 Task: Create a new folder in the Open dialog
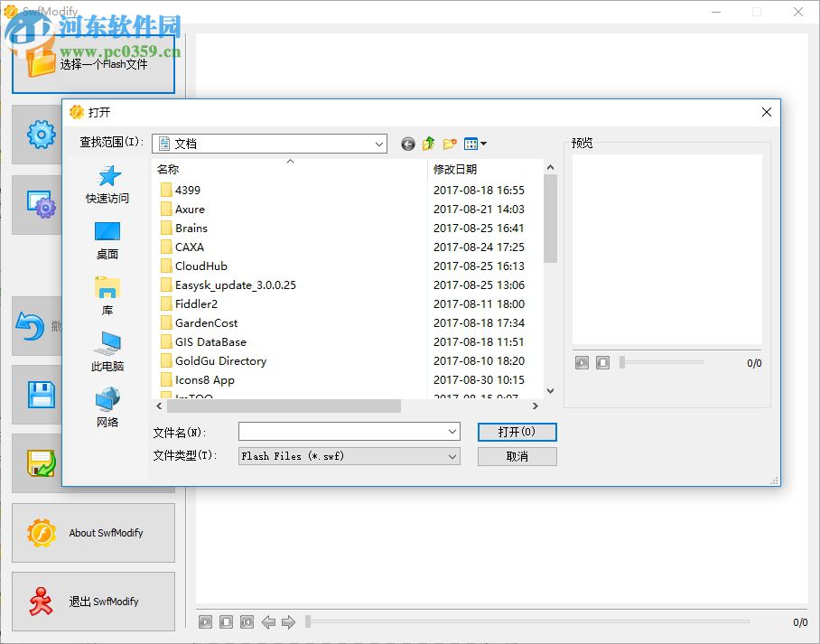coord(450,143)
